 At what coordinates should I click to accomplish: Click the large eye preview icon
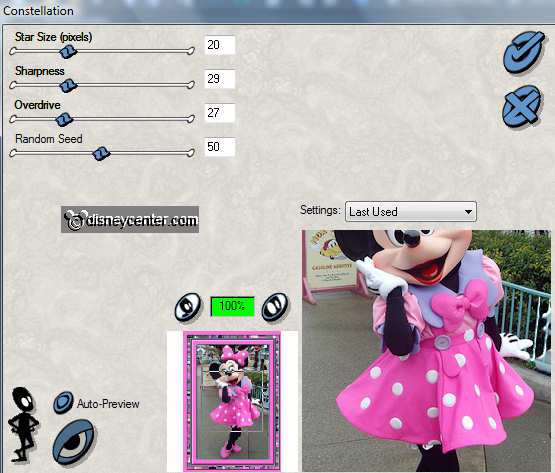coord(74,441)
